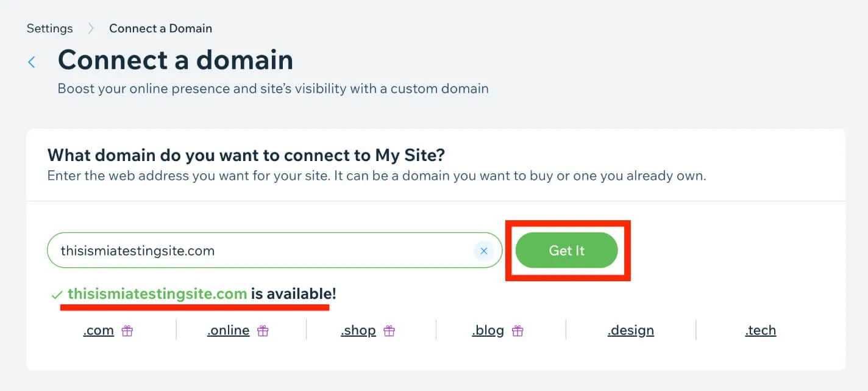Click the gift icon beside .blog

click(518, 330)
